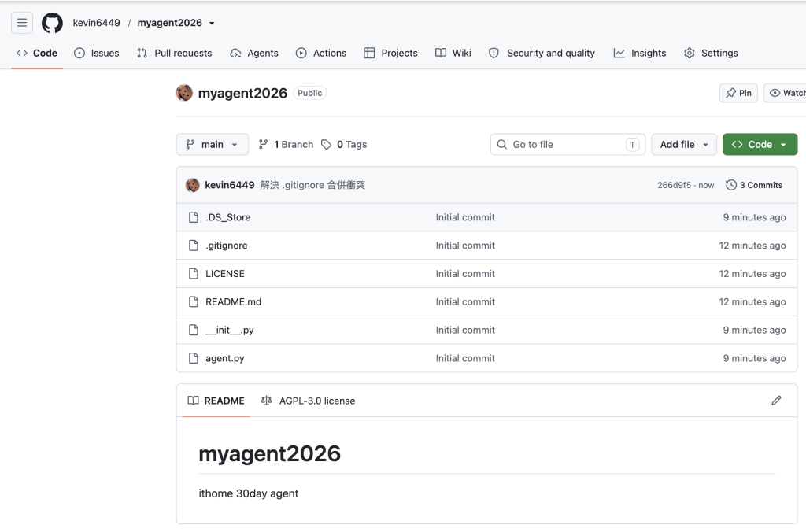Expand the repository switcher caret next to myagent2026
The height and width of the screenshot is (532, 806).
(212, 23)
